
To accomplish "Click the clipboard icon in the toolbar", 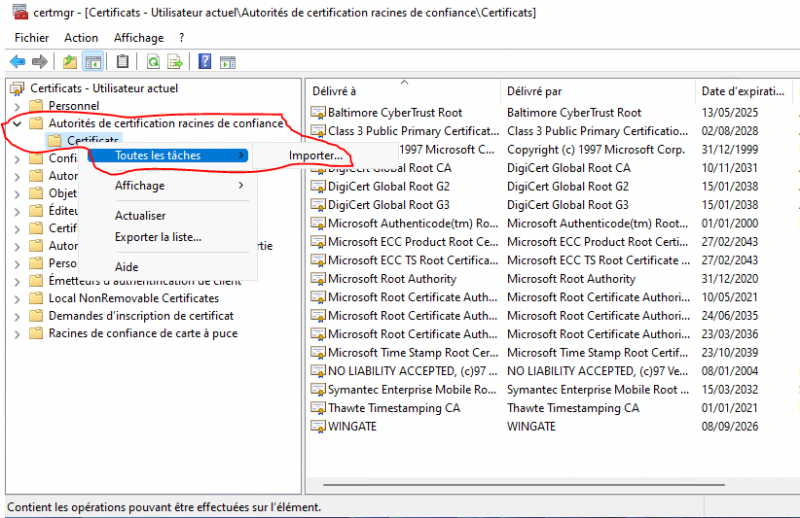I will click(122, 62).
